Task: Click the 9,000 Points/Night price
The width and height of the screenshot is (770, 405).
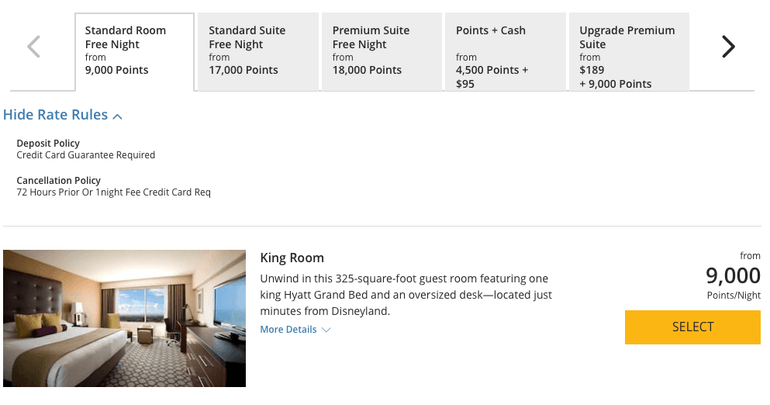Action: [733, 277]
